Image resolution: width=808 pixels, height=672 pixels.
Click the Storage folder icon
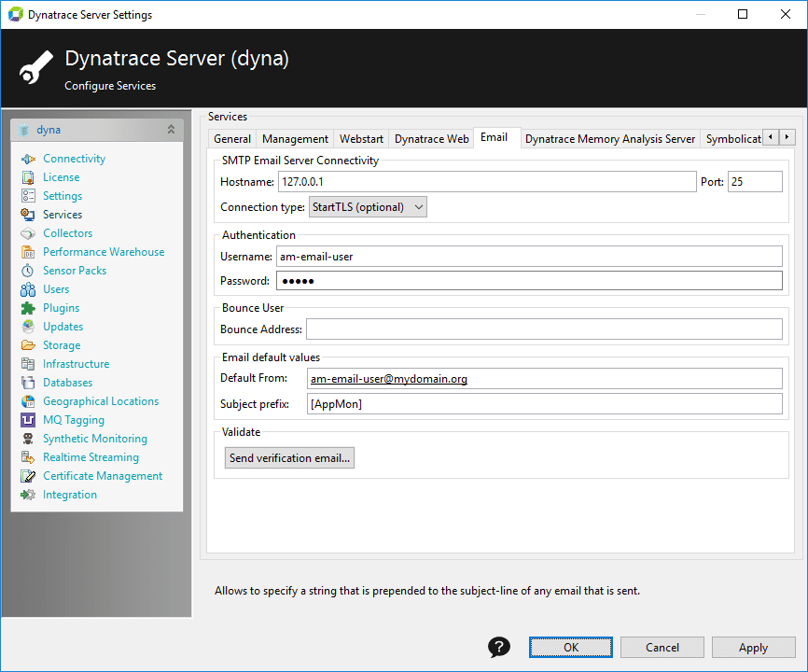(28, 345)
